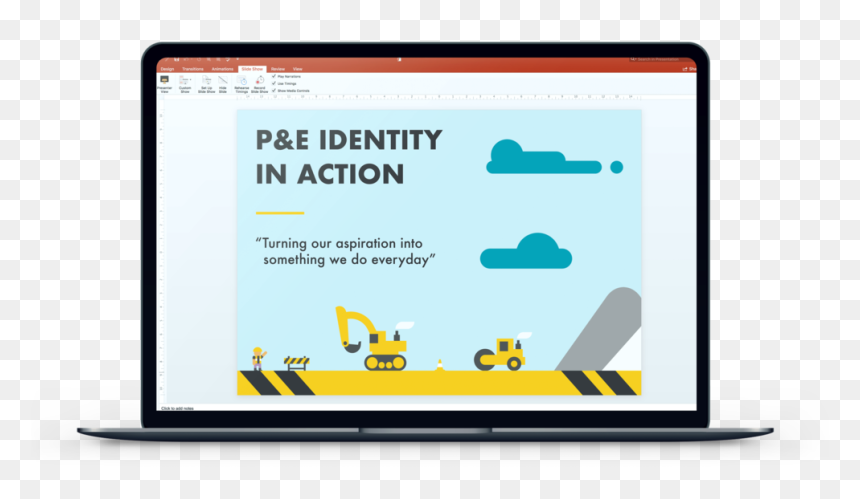Click the 'P&E IDENTITY IN ACTION' slide title
Image resolution: width=860 pixels, height=499 pixels.
pos(349,157)
